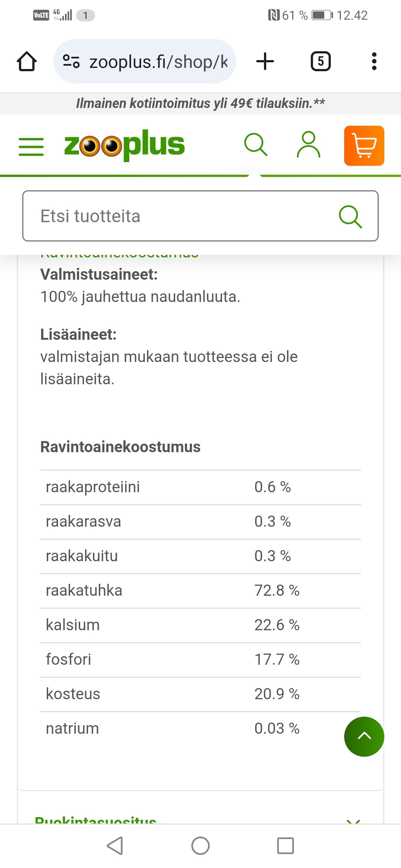This screenshot has height=868, width=401.
Task: Click the zooplus.fi address bar
Action: tap(158, 62)
